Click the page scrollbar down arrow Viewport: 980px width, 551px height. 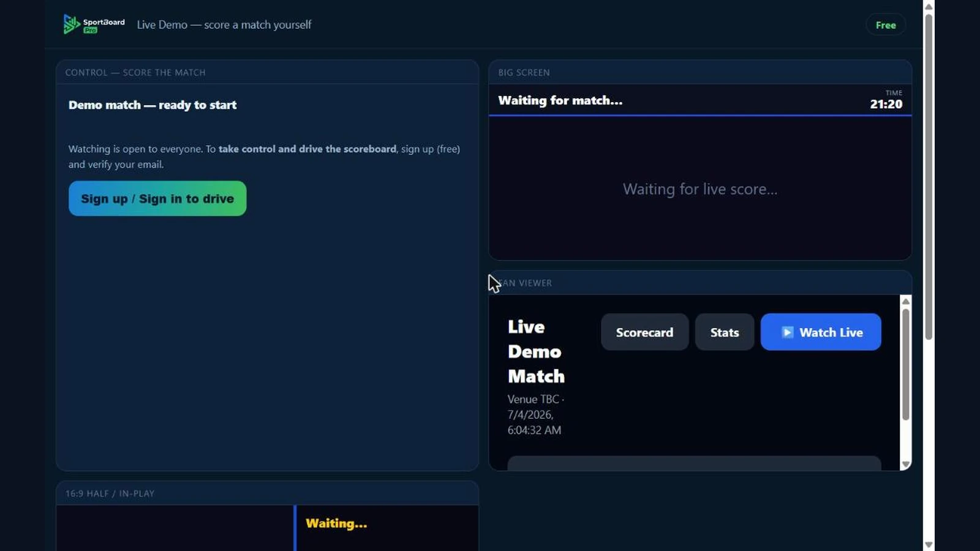pos(929,544)
